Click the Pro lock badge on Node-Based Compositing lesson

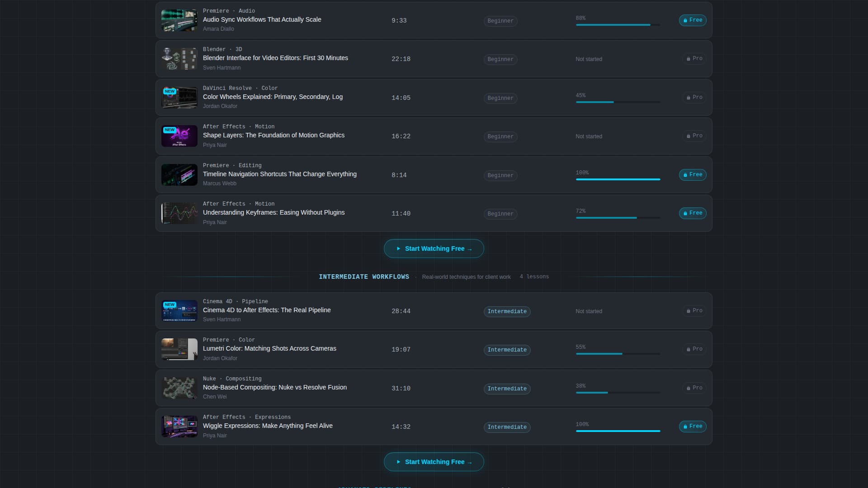click(694, 388)
